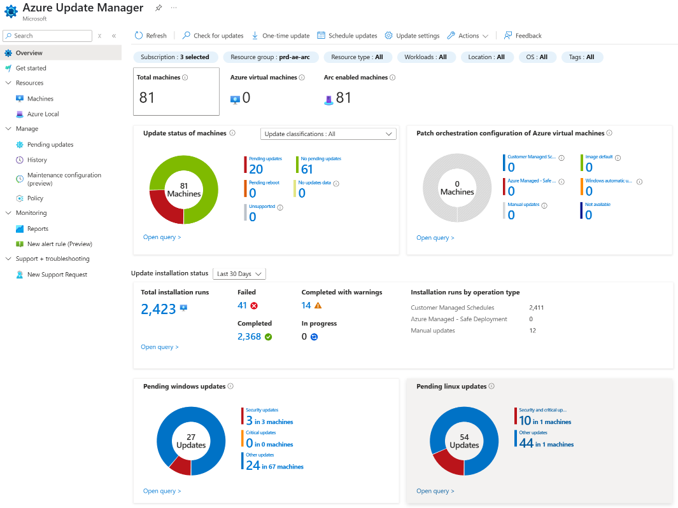Click the 2,368 Completed runs count
The width and height of the screenshot is (678, 508).
tap(249, 336)
